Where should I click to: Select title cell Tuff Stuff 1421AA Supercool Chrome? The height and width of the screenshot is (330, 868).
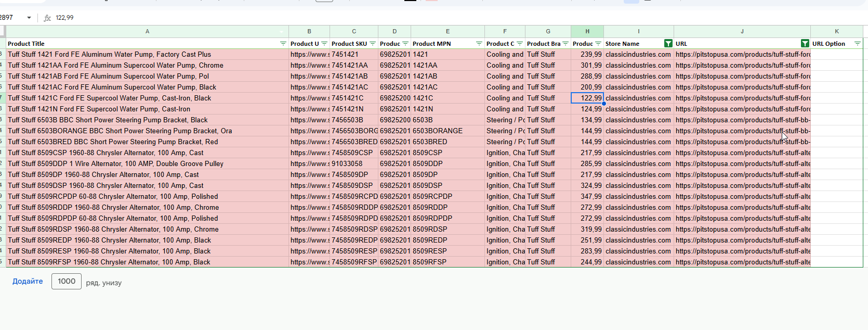(148, 65)
